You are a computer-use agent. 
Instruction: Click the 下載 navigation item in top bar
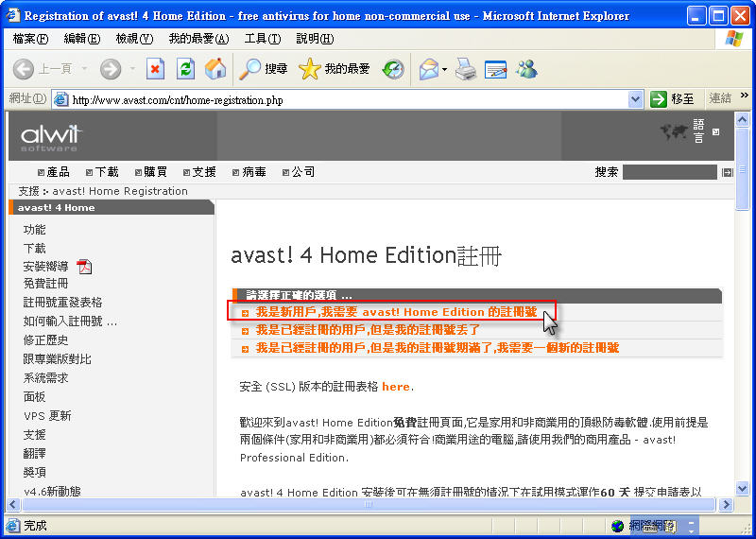(x=102, y=172)
